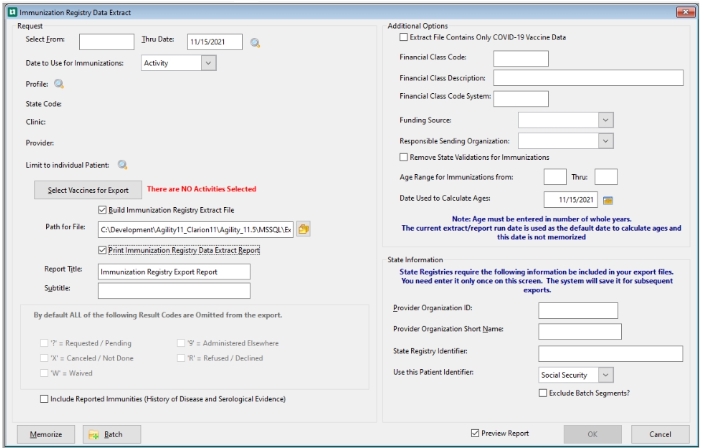The height and width of the screenshot is (448, 704).
Task: Click the Subtitle input field
Action: point(174,290)
